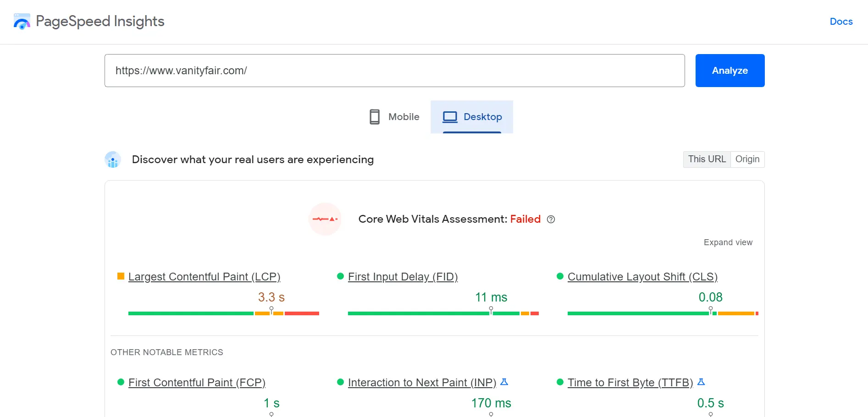Open First Input Delay details
Screen dimensions: 868x417
(x=403, y=277)
